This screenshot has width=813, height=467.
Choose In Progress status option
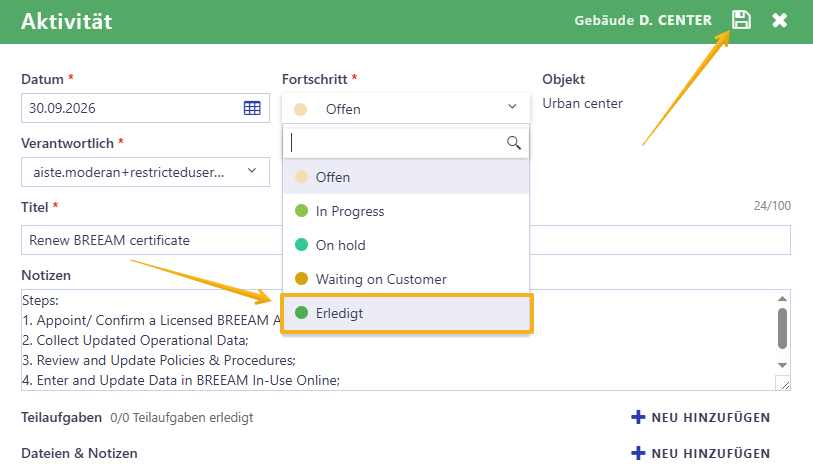click(406, 211)
